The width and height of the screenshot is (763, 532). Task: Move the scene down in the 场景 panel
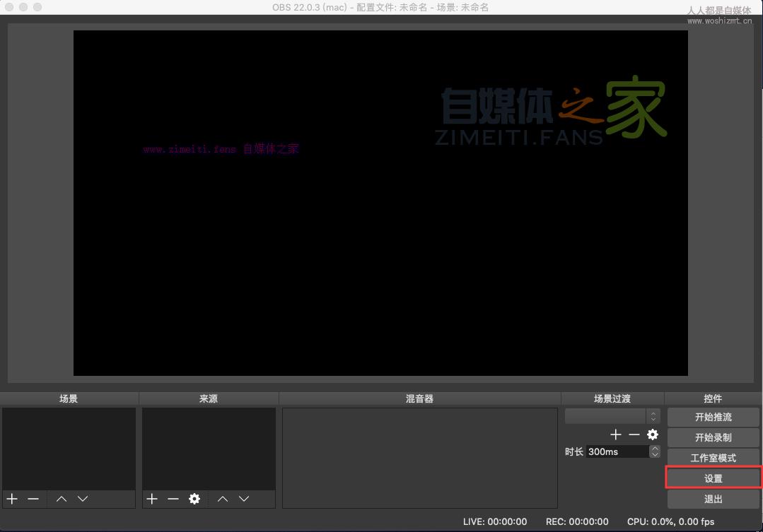[x=83, y=499]
